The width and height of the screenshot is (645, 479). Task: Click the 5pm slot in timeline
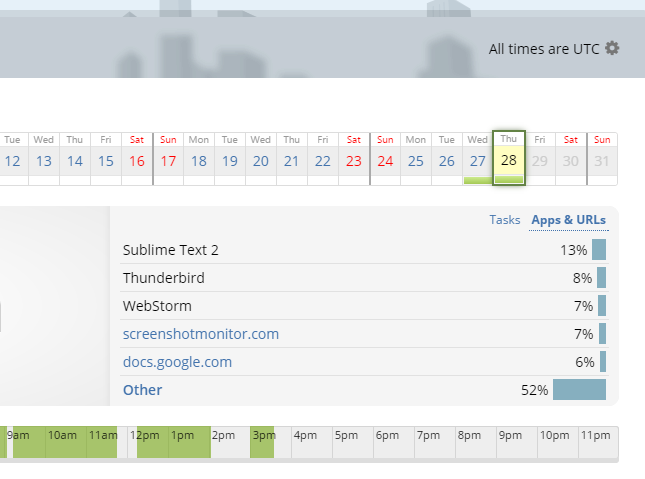pyautogui.click(x=353, y=442)
